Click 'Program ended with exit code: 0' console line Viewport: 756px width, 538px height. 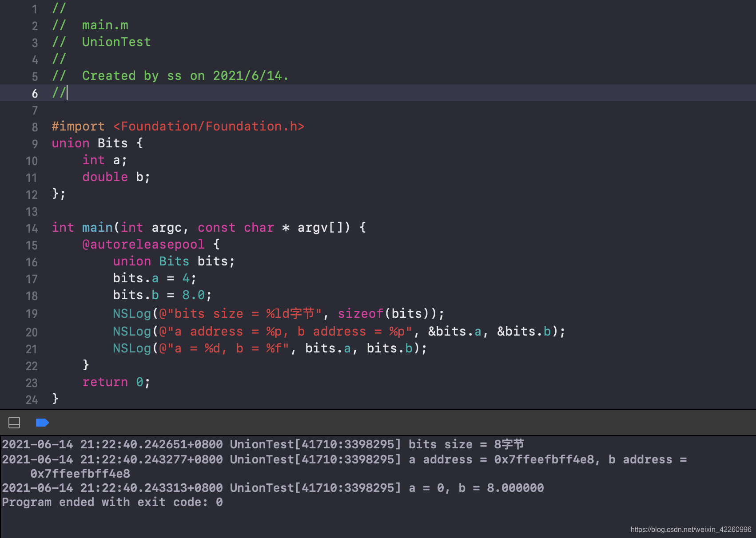112,502
